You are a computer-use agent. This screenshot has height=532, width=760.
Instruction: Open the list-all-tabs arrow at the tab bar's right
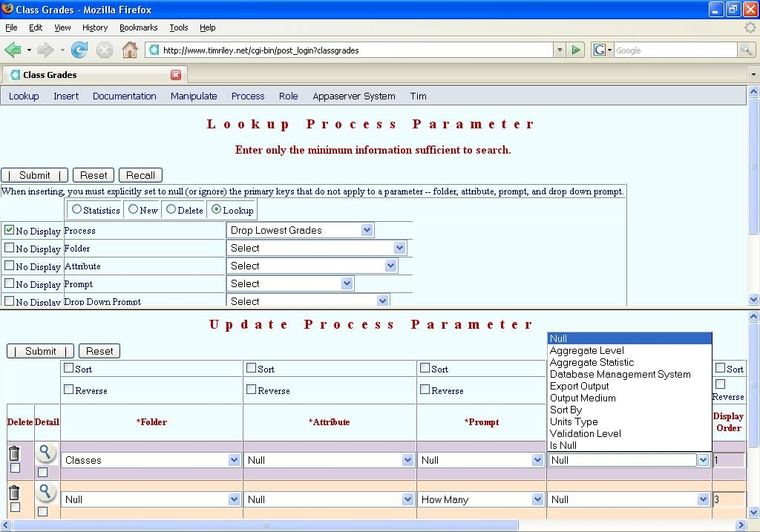tap(753, 75)
